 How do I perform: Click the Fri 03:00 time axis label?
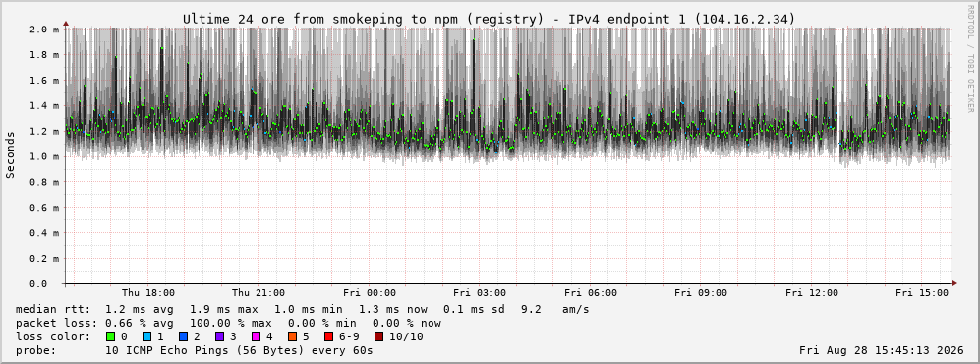pos(480,293)
